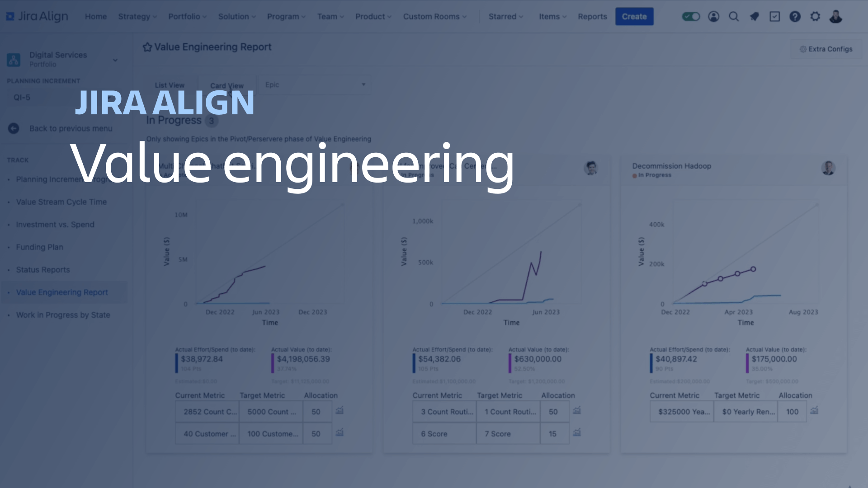Viewport: 868px width, 488px height.
Task: Click the Create button
Action: point(634,16)
